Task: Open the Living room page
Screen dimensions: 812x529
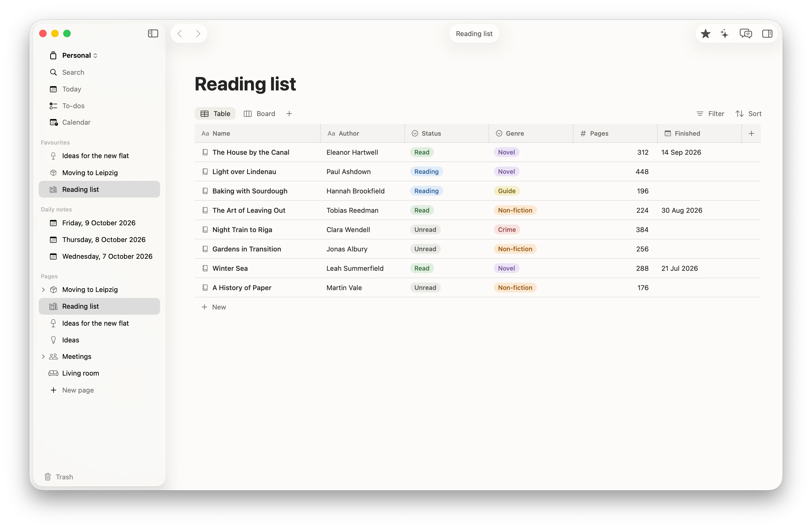Action: tap(99, 373)
